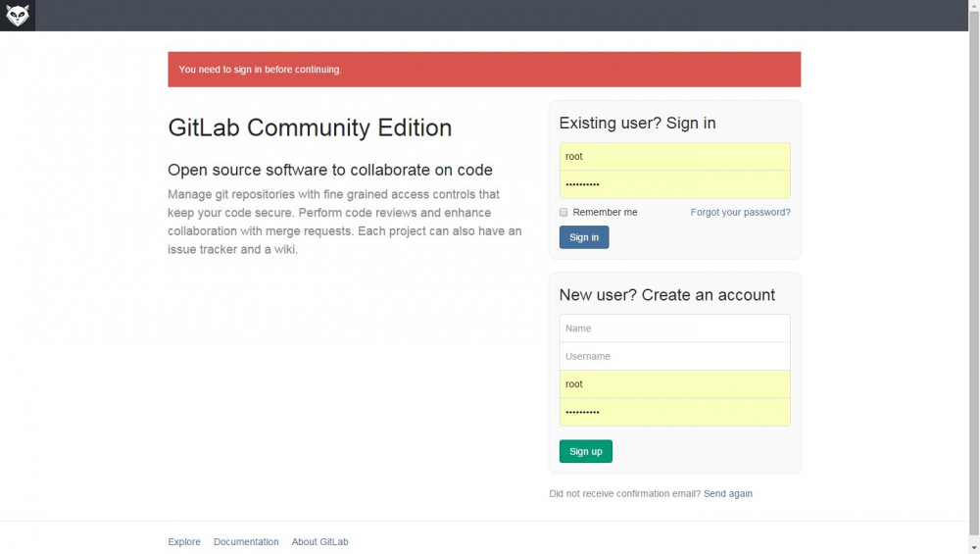Focus the sign-up email field containing root
The width and height of the screenshot is (980, 554).
(x=674, y=384)
